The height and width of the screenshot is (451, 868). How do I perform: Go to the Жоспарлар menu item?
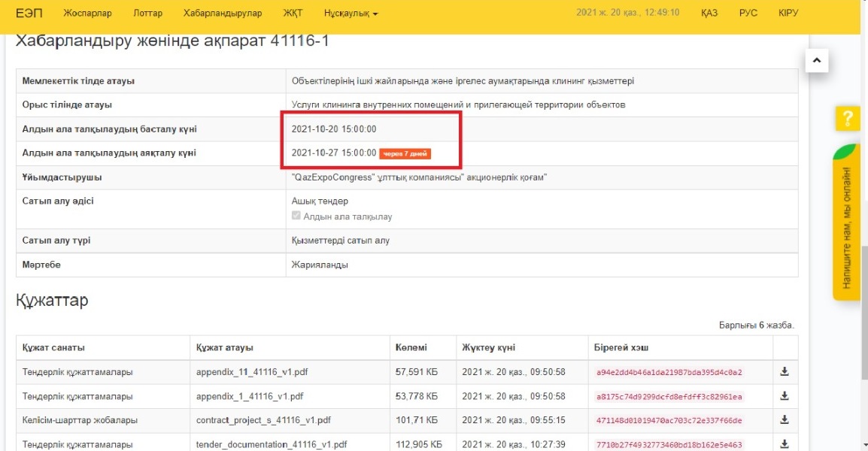click(87, 14)
